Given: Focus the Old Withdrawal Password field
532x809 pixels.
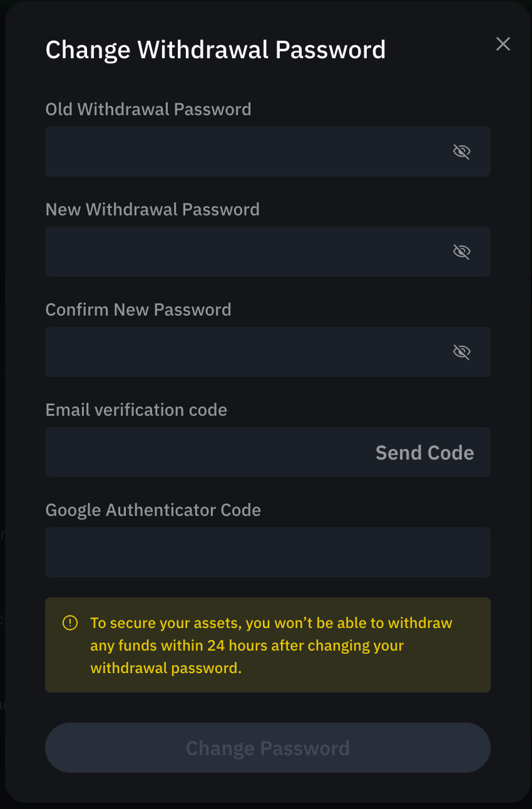Looking at the screenshot, I should (x=268, y=152).
